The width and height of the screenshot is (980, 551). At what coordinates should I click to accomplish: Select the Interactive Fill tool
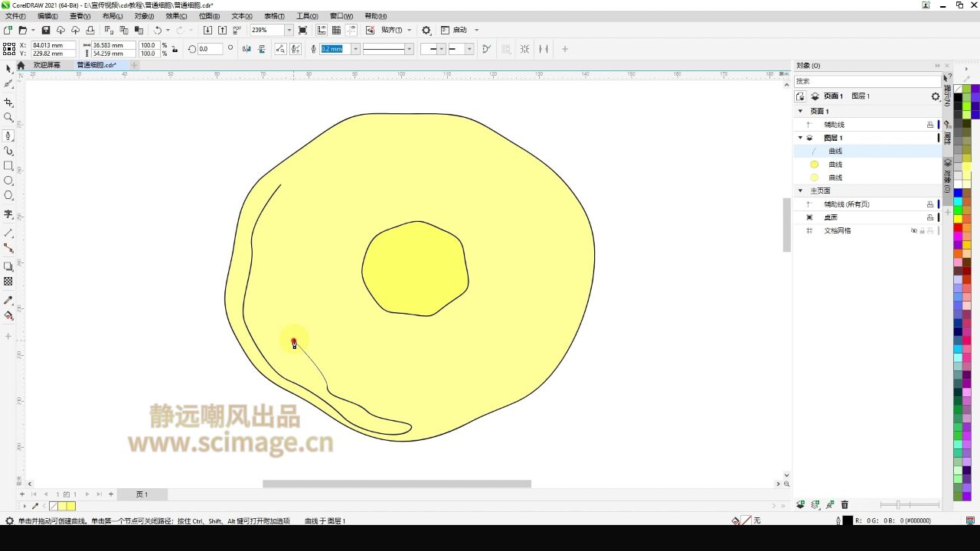(x=8, y=315)
